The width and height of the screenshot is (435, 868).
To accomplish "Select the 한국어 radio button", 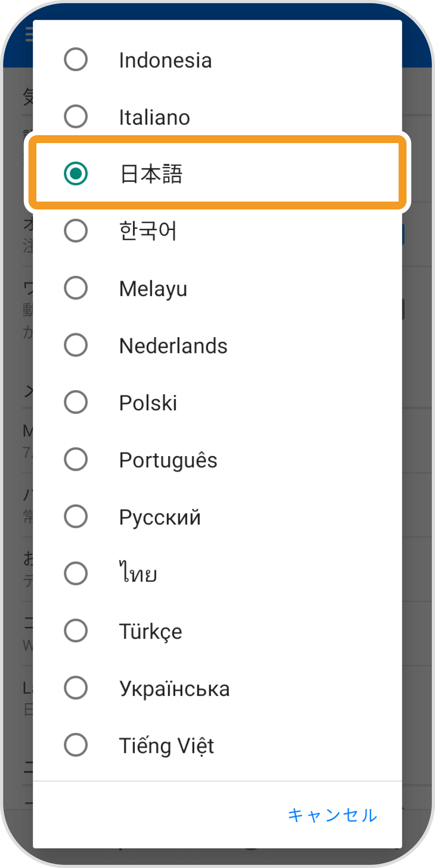I will (x=76, y=231).
